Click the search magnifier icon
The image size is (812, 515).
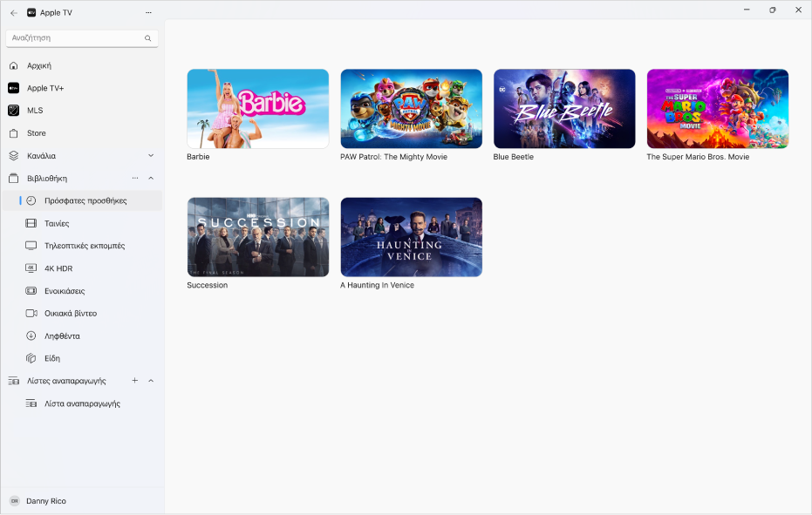tap(148, 38)
